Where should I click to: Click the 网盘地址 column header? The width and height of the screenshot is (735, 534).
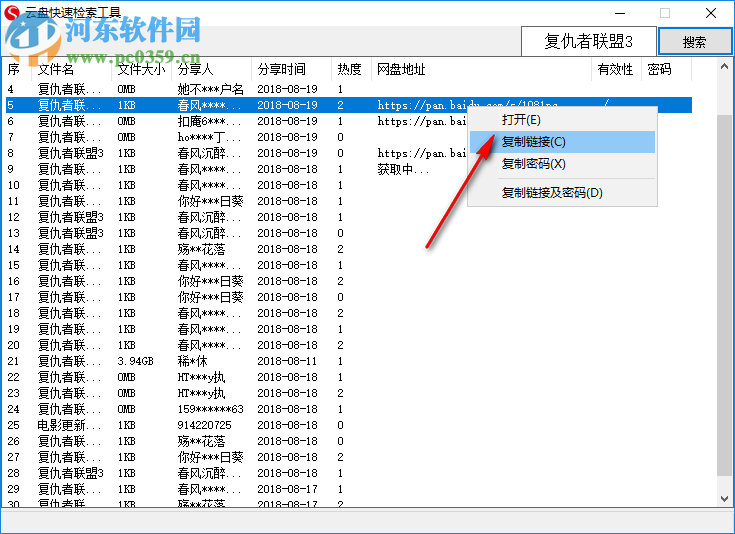(x=481, y=69)
